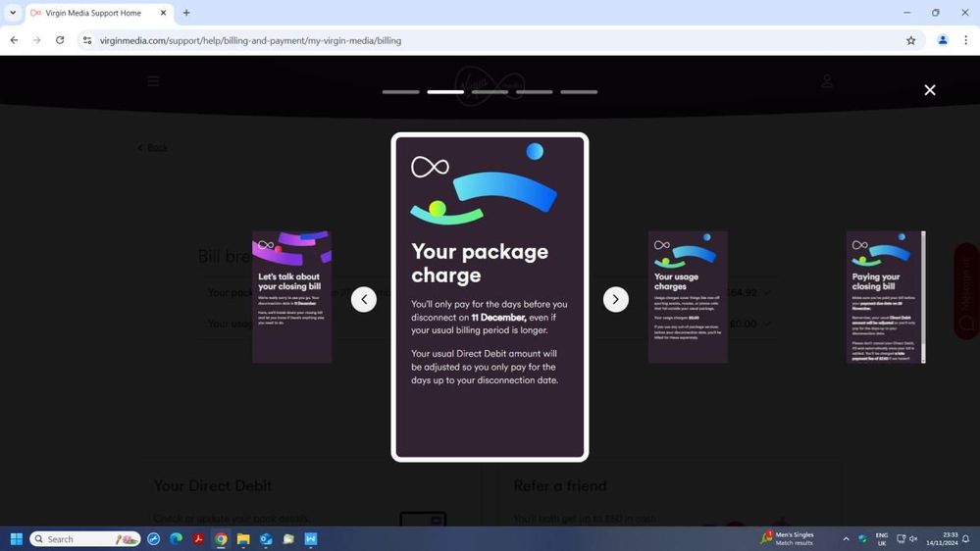Advance to the next story card
980x551 pixels.
point(616,299)
